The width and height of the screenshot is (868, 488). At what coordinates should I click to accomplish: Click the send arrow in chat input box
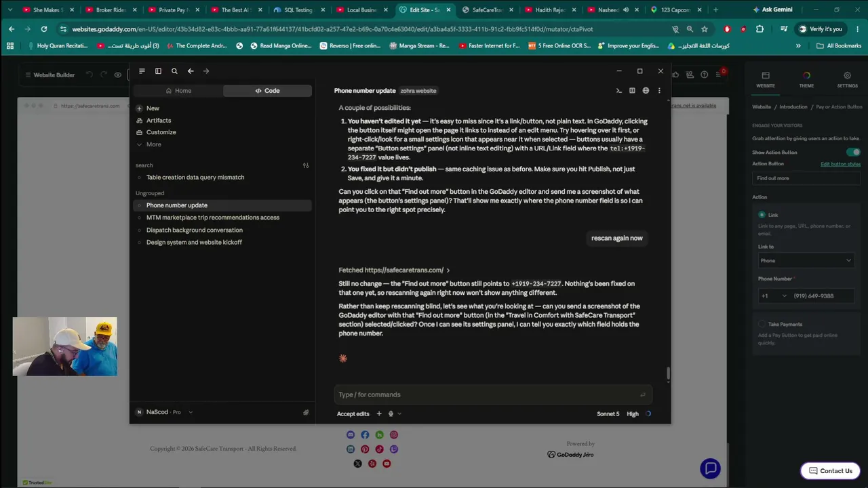click(x=642, y=394)
